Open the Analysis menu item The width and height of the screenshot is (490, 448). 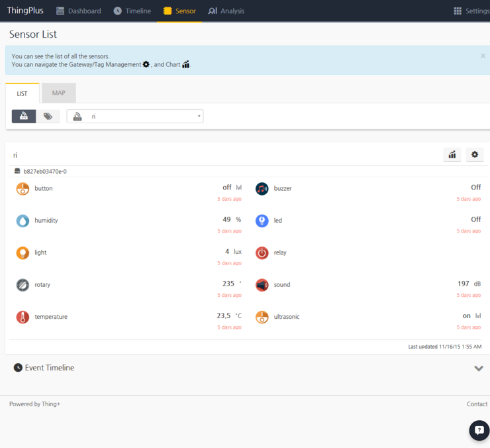pyautogui.click(x=226, y=11)
